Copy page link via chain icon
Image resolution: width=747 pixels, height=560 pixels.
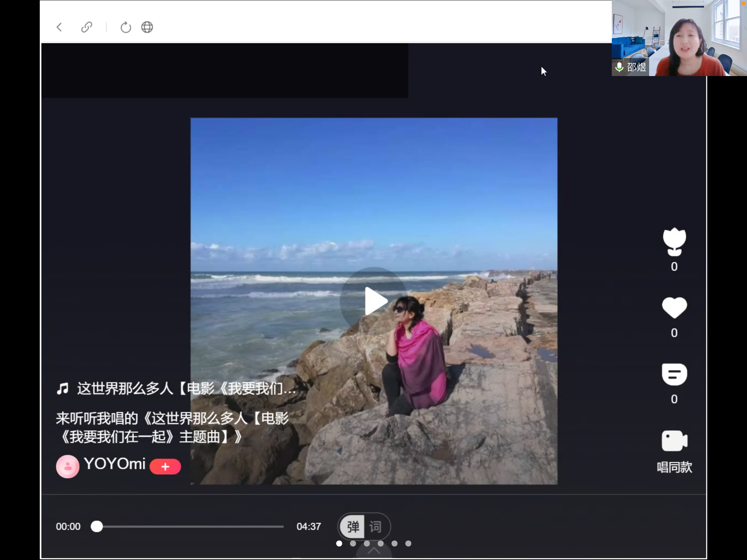[x=86, y=27]
